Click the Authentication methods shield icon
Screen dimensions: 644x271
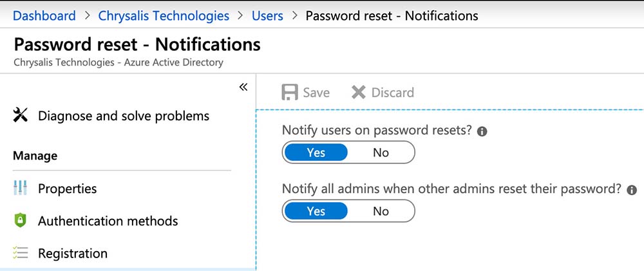(x=21, y=221)
